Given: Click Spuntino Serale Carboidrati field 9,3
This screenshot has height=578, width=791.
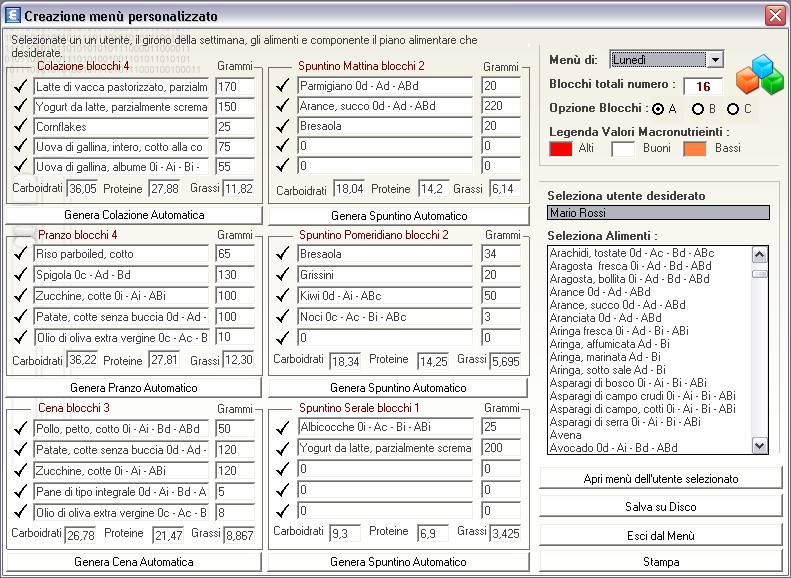Looking at the screenshot, I should pyautogui.click(x=345, y=534).
